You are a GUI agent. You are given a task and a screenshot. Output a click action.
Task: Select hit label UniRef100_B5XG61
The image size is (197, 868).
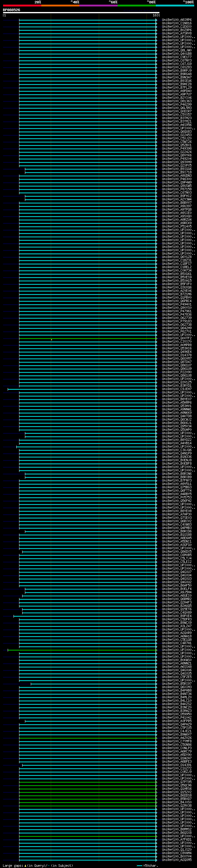point(177,274)
